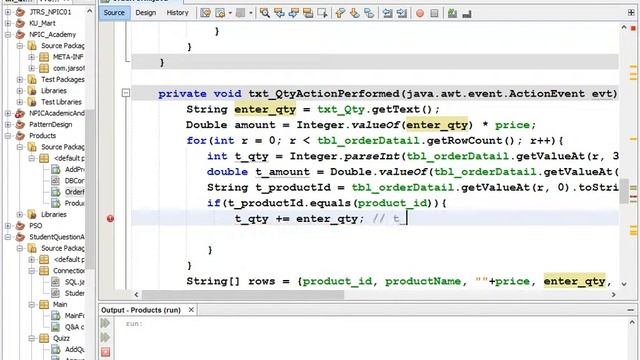Uncomment selected lines icon
This screenshot has width=640, height=360.
pos(467,13)
